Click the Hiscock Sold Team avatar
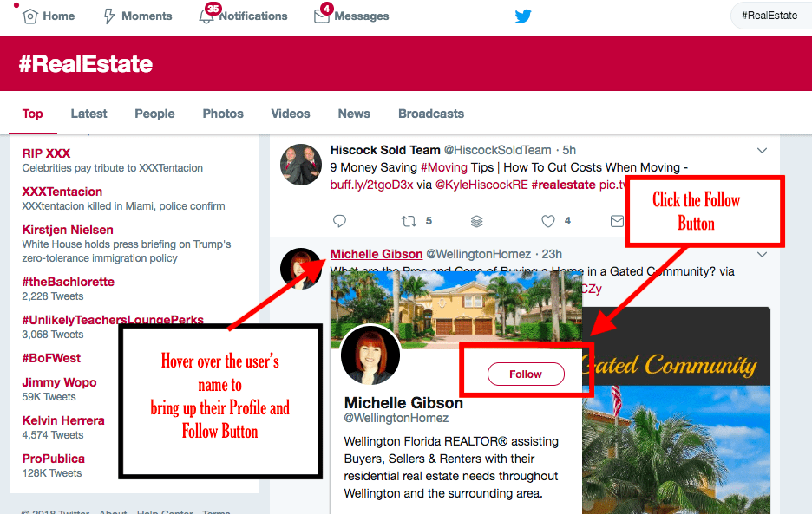Image resolution: width=812 pixels, height=514 pixels. (x=301, y=165)
